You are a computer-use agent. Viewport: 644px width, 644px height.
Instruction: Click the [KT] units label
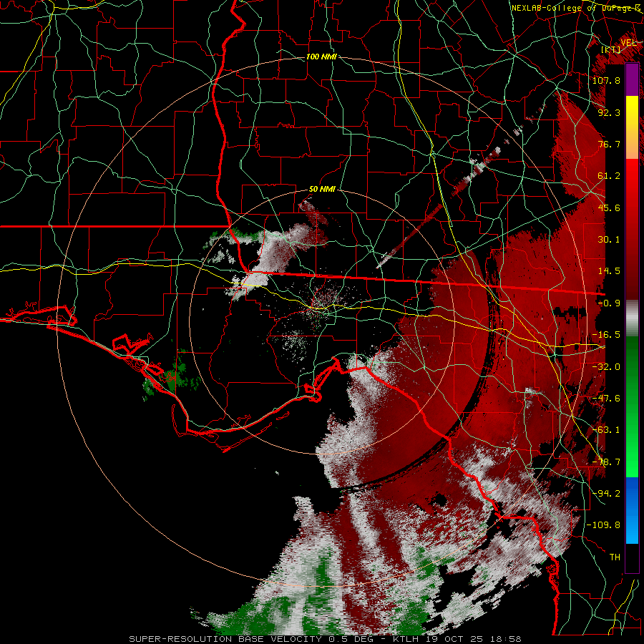pos(611,49)
